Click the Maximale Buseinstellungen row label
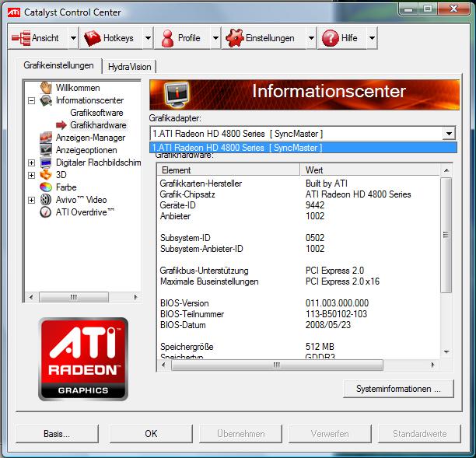The height and width of the screenshot is (458, 476). coord(209,281)
